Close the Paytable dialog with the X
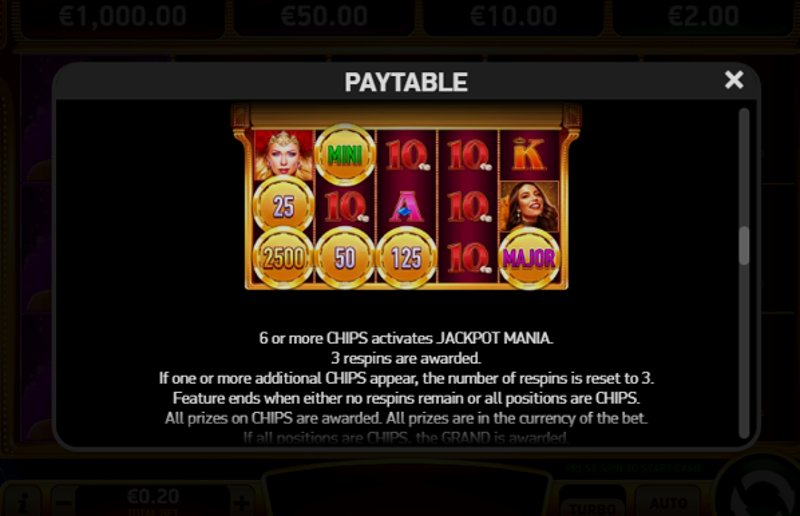 point(734,80)
